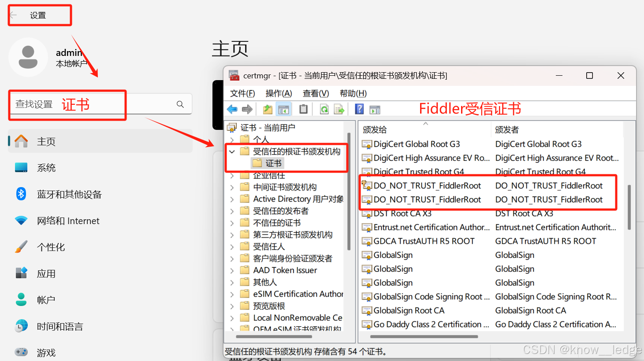Click the admin account avatar
The width and height of the screenshot is (644, 361).
28,57
